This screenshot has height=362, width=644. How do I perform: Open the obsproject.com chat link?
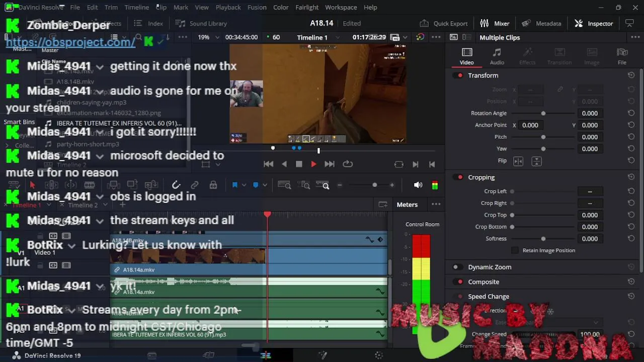[70, 42]
